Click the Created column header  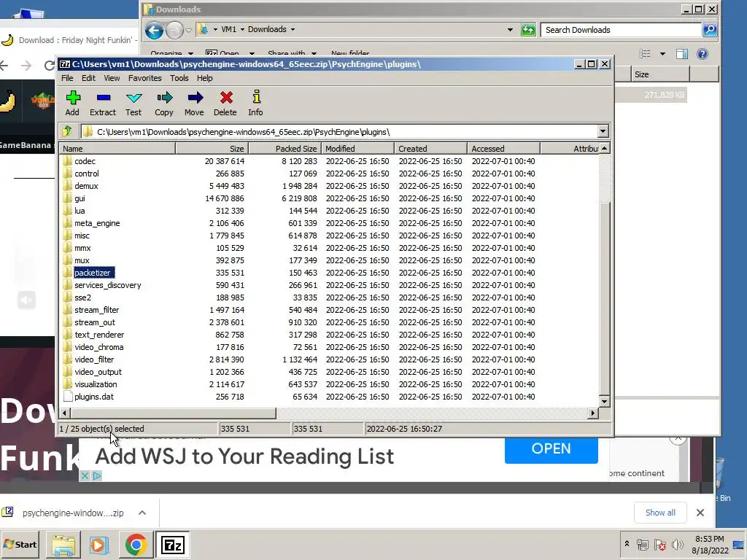coord(430,149)
